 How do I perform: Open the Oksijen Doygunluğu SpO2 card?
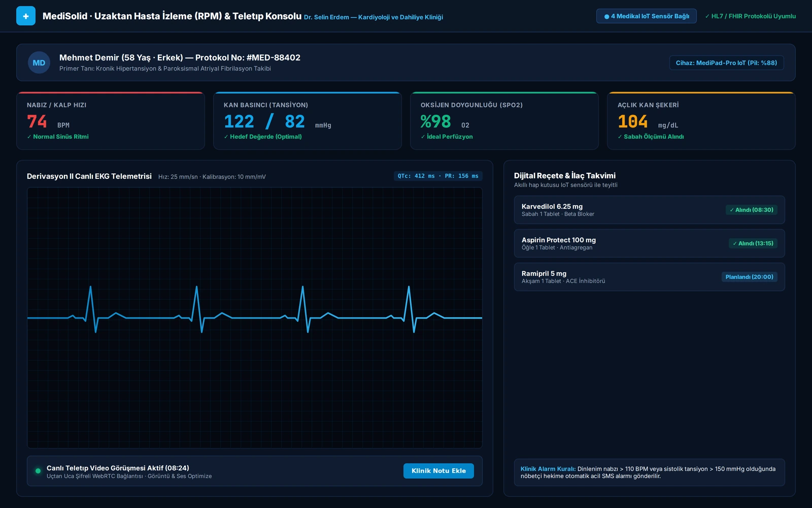click(x=504, y=121)
